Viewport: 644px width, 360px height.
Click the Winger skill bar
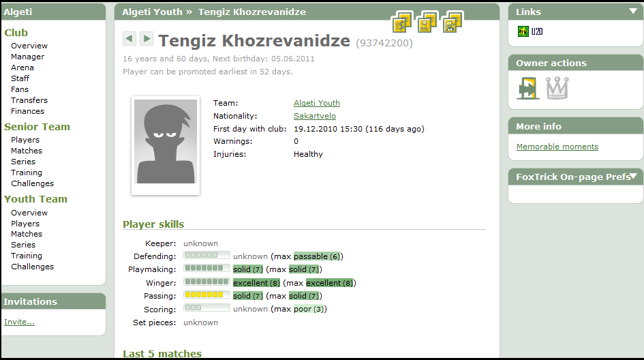[x=206, y=282]
